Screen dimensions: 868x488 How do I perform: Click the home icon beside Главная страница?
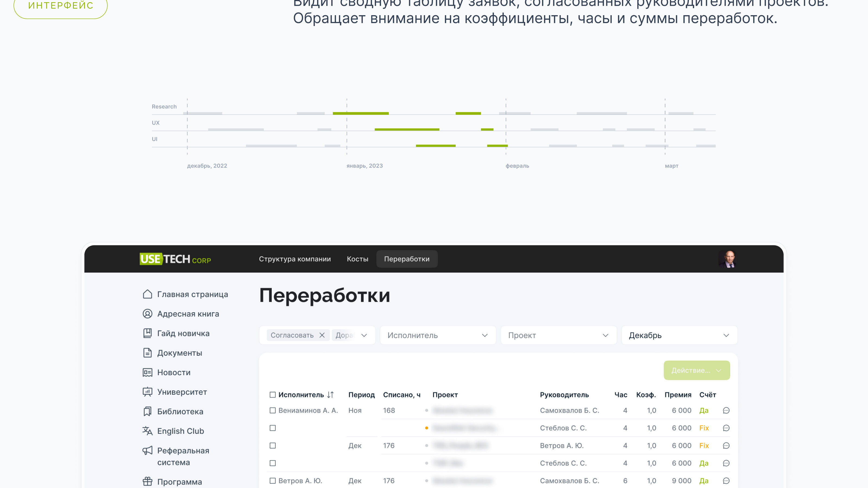[147, 294]
